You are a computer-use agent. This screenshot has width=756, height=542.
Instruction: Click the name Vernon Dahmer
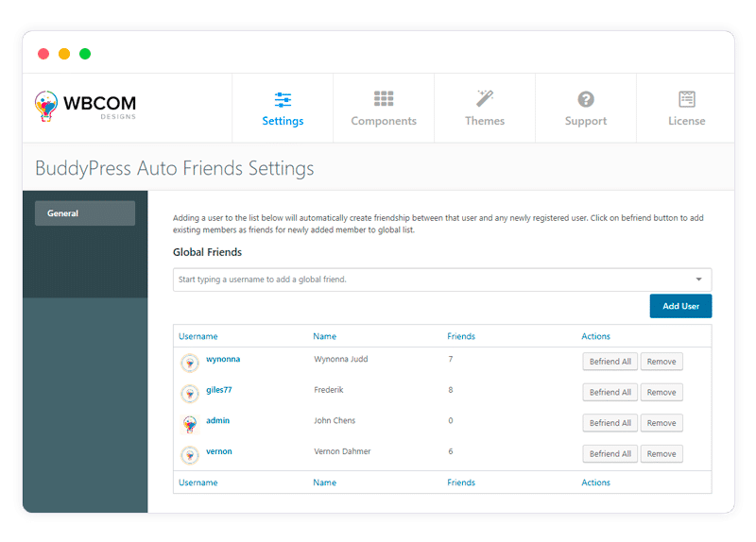342,451
